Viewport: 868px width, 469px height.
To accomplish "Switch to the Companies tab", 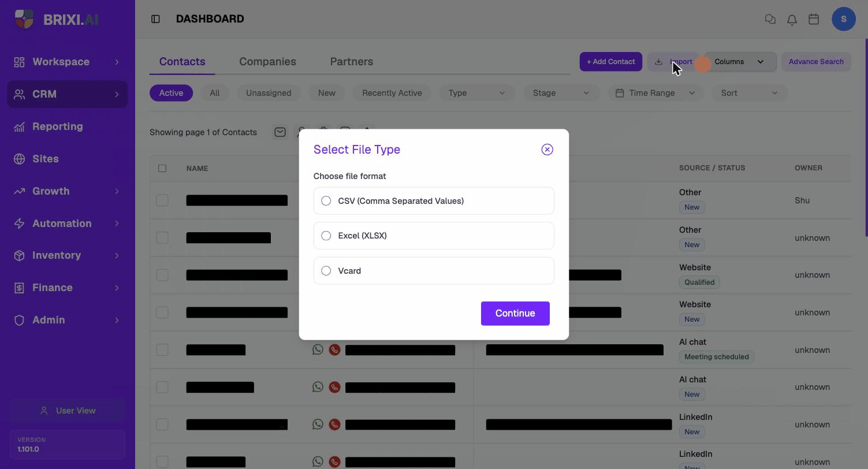I will pos(267,62).
